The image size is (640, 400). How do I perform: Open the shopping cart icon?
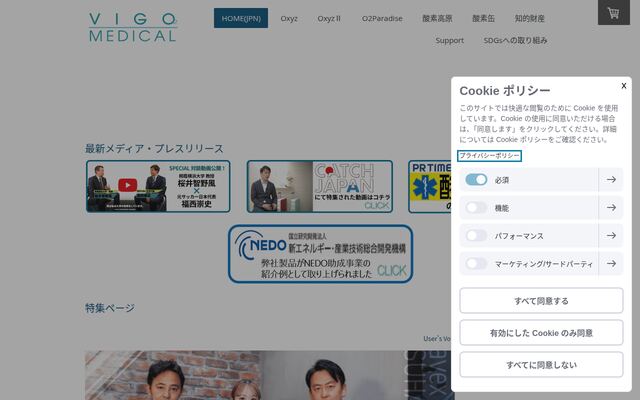(613, 13)
